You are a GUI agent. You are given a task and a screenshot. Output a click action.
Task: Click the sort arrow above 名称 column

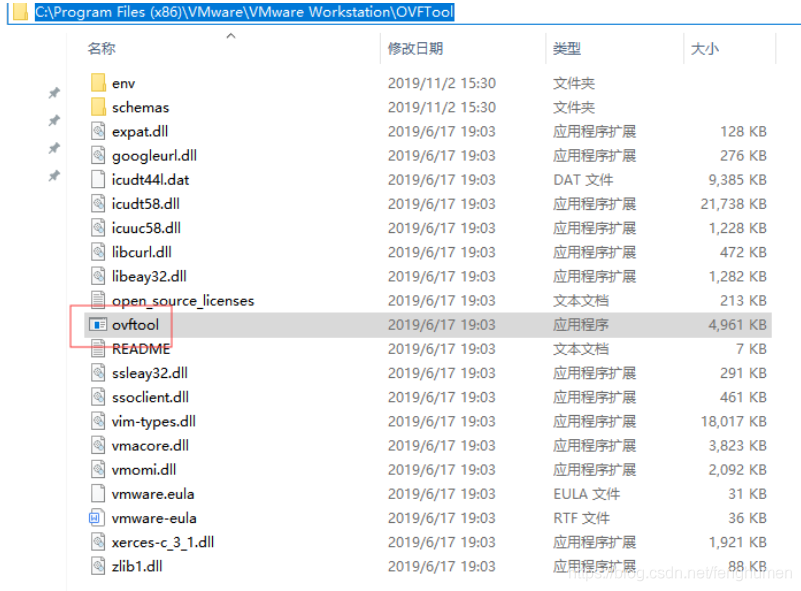click(x=231, y=36)
